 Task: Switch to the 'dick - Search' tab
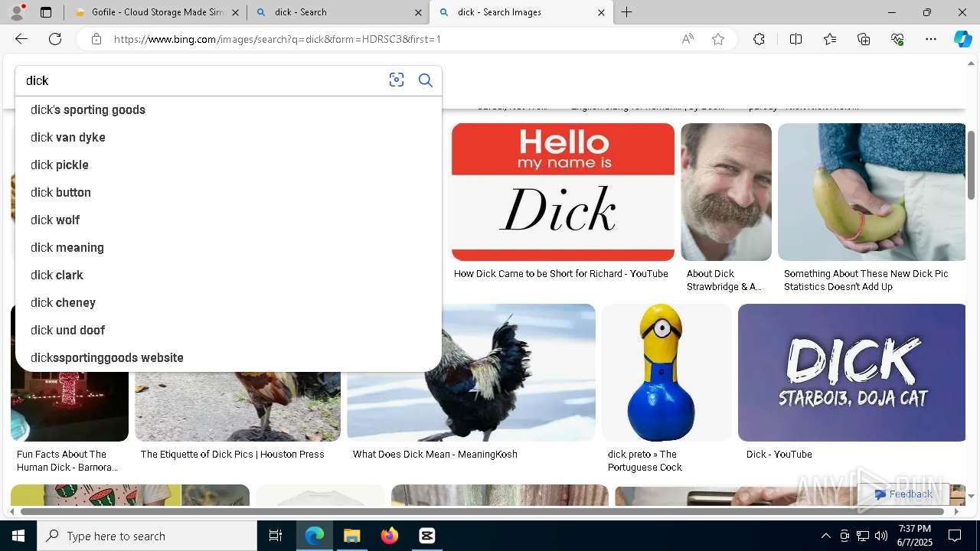coord(338,12)
